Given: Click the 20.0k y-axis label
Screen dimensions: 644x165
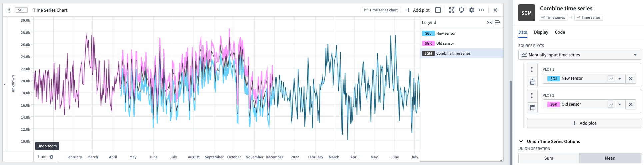Looking at the screenshot, I should 25,81.
